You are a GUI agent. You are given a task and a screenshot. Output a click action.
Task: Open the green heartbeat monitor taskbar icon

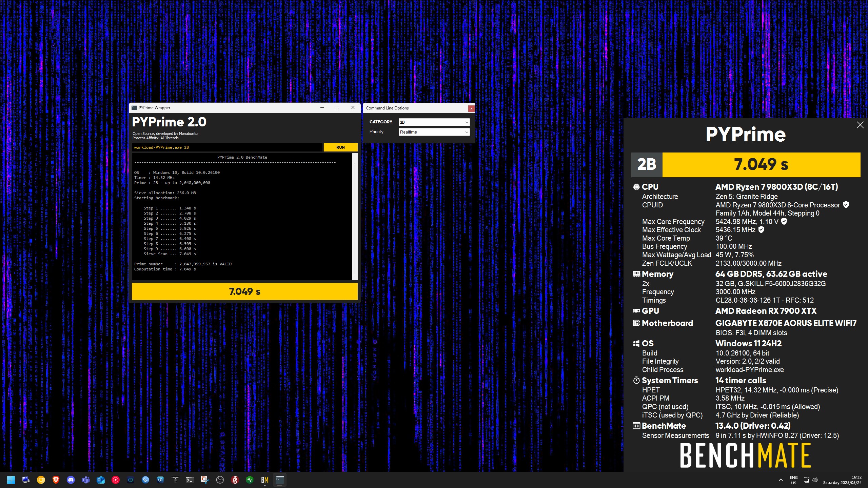coord(250,480)
